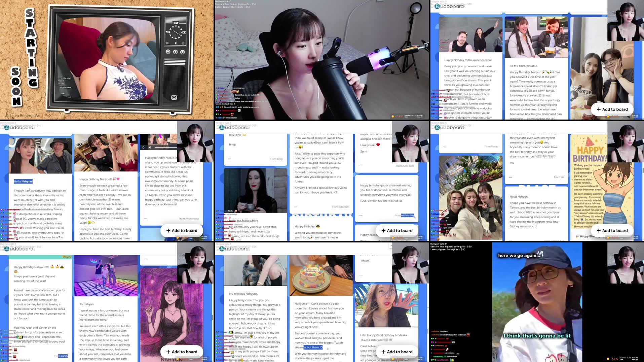
Task: Select the replay icon on the embedded video card
Action: click(143, 147)
